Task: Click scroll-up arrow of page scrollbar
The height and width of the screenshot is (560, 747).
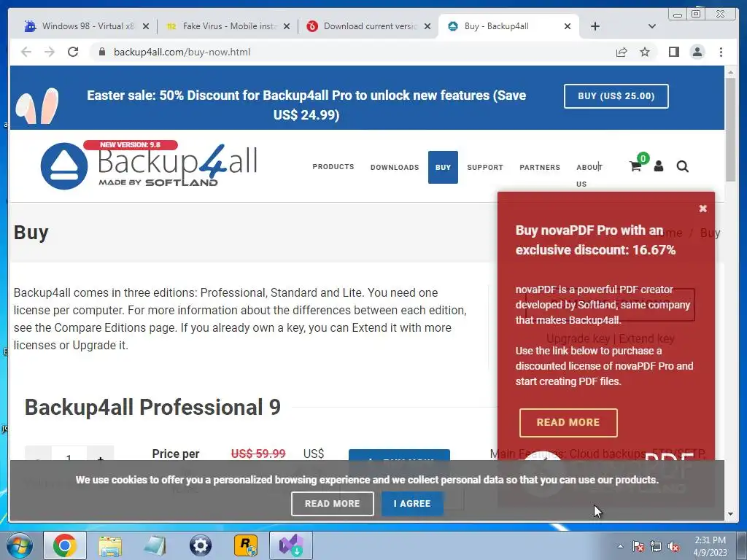Action: point(730,72)
